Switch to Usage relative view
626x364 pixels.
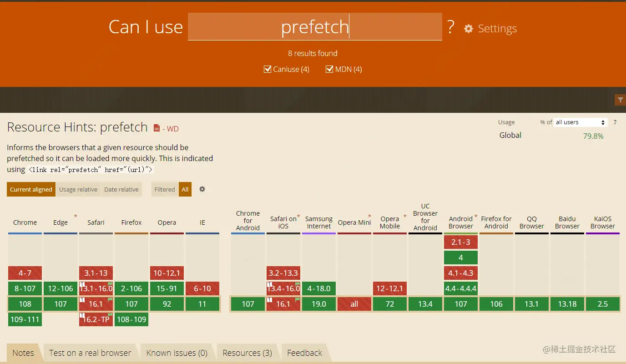pos(78,189)
